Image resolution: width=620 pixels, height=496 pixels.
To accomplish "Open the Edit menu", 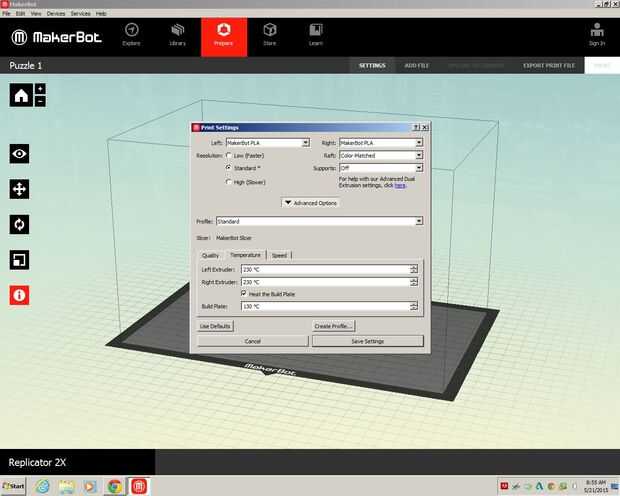I will [x=21, y=13].
